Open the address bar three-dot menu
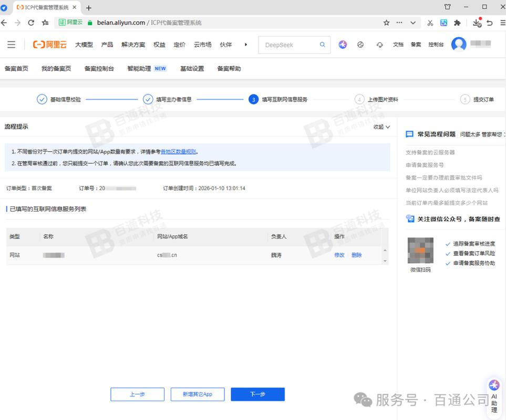 [399, 23]
